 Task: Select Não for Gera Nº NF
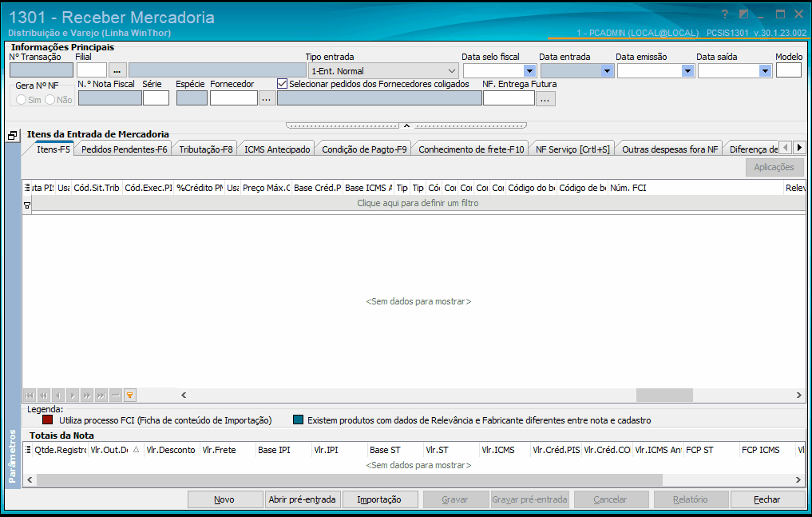click(x=50, y=99)
